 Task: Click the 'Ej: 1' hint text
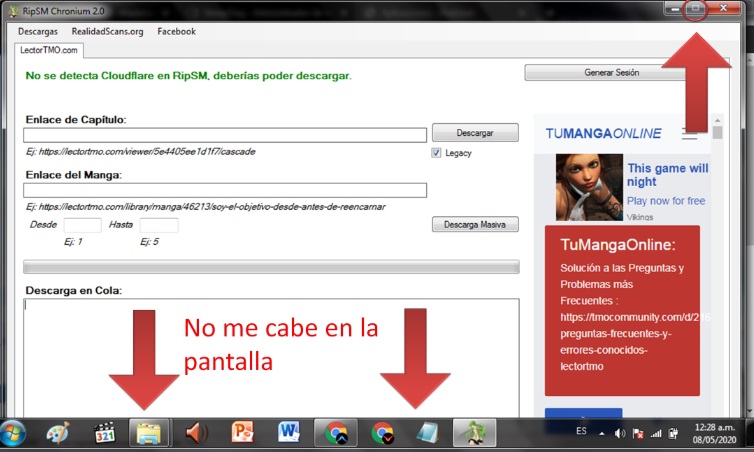click(73, 241)
